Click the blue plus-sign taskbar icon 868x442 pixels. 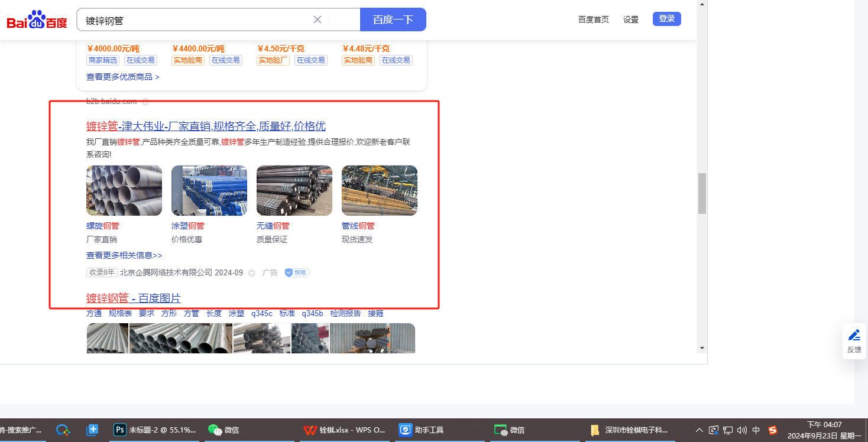click(92, 430)
